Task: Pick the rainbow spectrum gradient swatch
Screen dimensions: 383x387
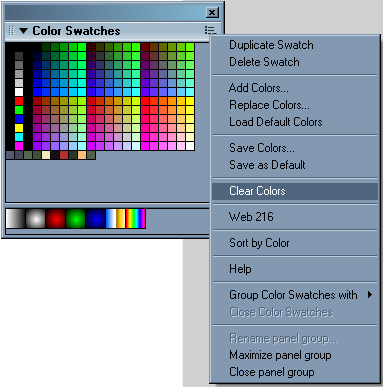Action: [136, 219]
